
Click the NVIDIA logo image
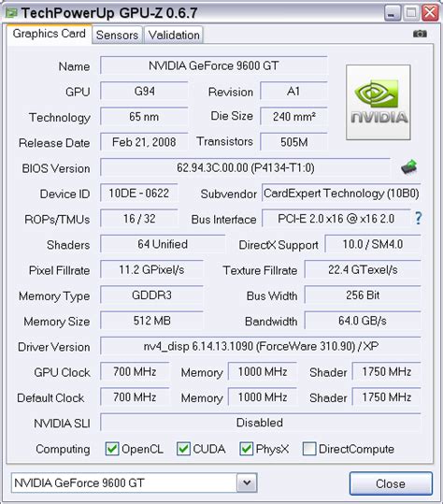379,103
